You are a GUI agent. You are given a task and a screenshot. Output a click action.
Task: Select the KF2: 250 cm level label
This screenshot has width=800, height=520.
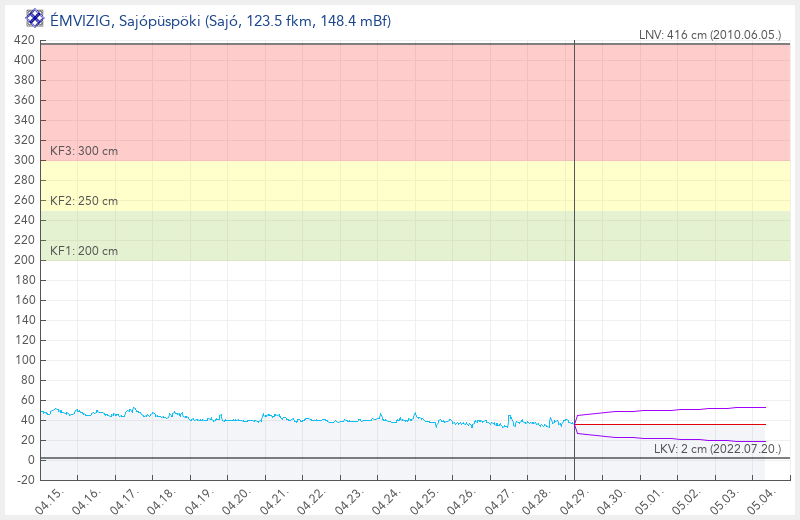[x=84, y=201]
